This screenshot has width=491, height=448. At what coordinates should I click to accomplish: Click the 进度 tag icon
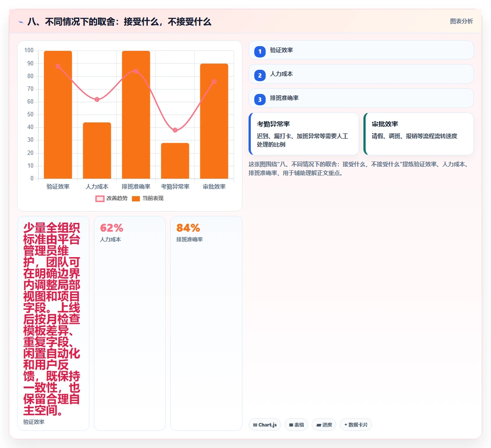click(318, 425)
